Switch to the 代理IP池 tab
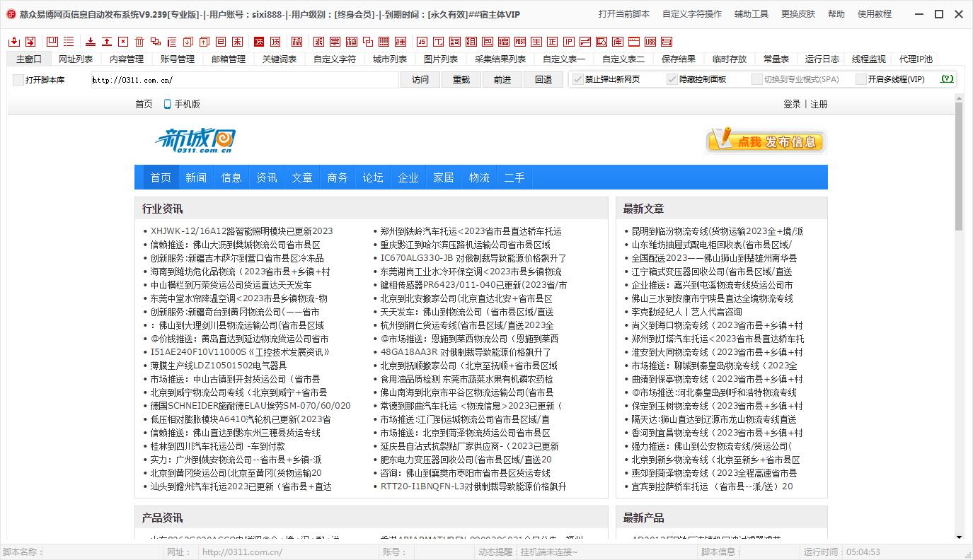 pyautogui.click(x=916, y=59)
